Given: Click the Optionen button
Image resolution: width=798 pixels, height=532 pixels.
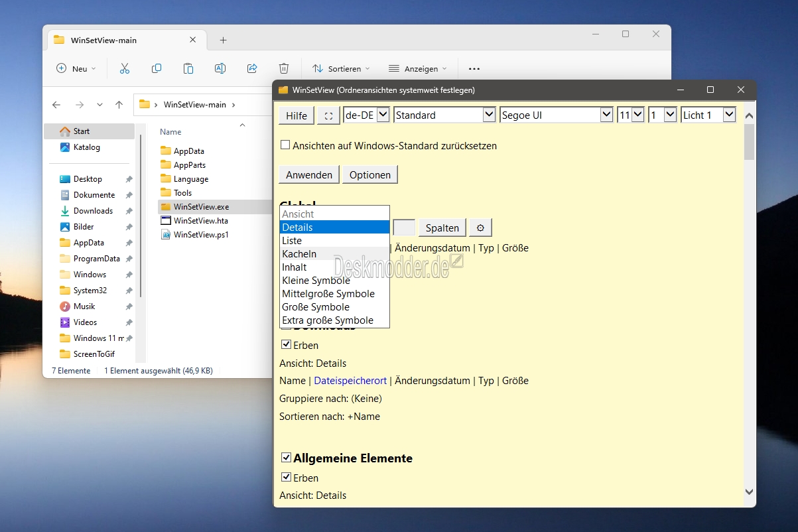Looking at the screenshot, I should [370, 175].
